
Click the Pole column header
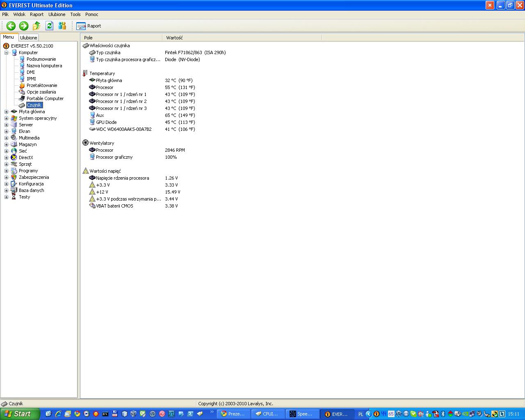pyautogui.click(x=122, y=38)
